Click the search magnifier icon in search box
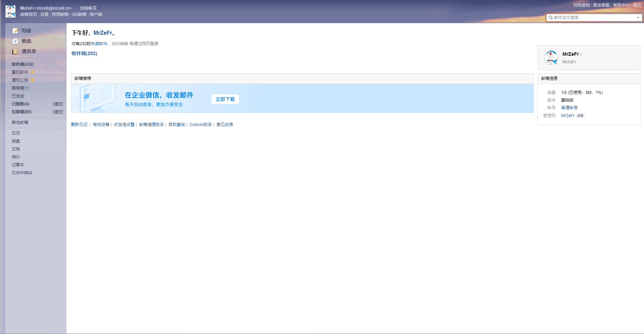 pos(551,18)
